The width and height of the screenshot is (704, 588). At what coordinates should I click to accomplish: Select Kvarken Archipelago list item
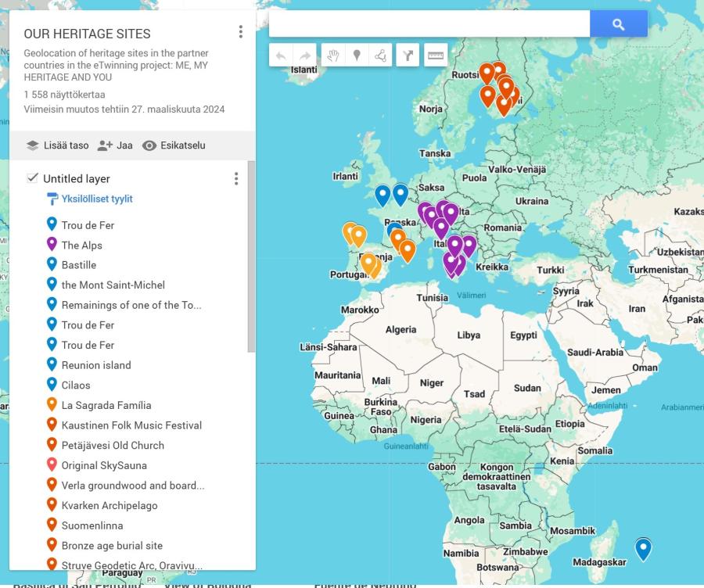(110, 506)
